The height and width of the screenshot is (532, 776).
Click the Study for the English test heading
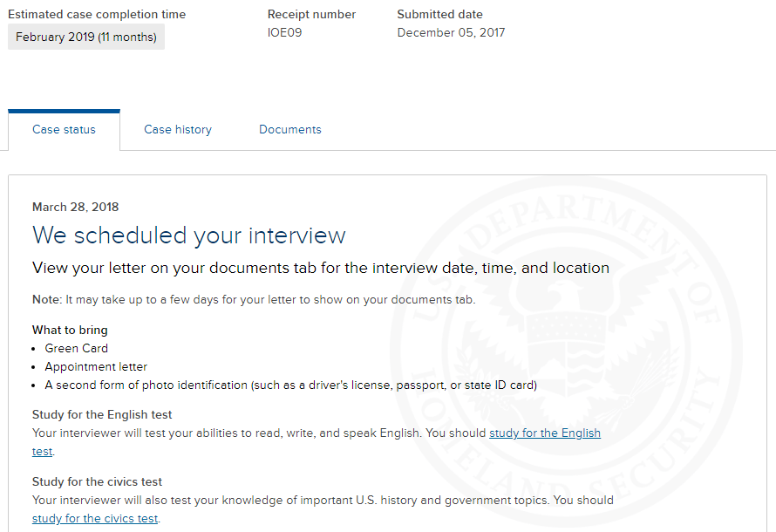pyautogui.click(x=102, y=415)
